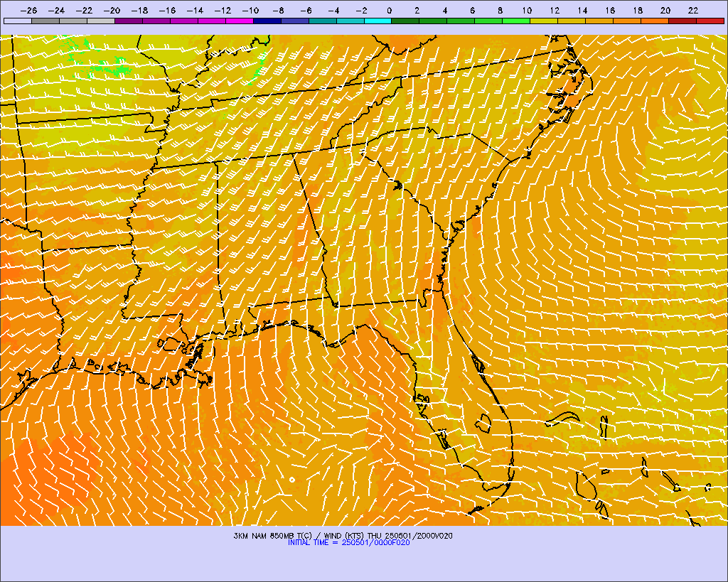Click the cyan swatch between -2 and 0
The image size is (728, 582).
tap(378, 21)
